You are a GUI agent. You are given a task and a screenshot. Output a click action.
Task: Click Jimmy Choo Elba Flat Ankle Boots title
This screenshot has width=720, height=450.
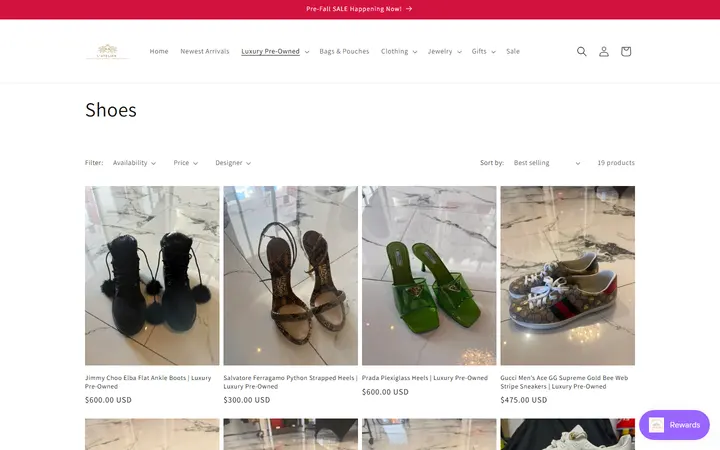[148, 382]
